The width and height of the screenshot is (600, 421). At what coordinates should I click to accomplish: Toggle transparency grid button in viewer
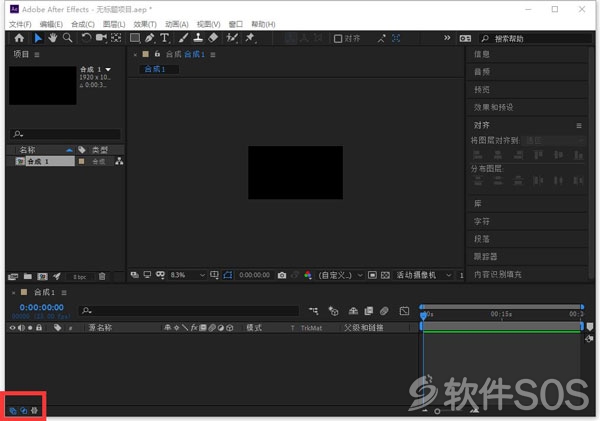click(385, 275)
